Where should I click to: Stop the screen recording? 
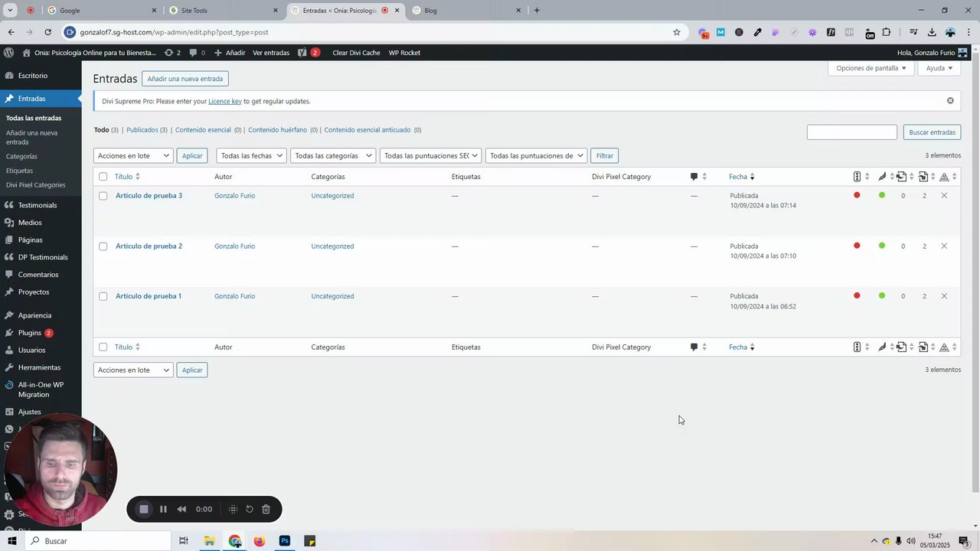click(x=143, y=509)
